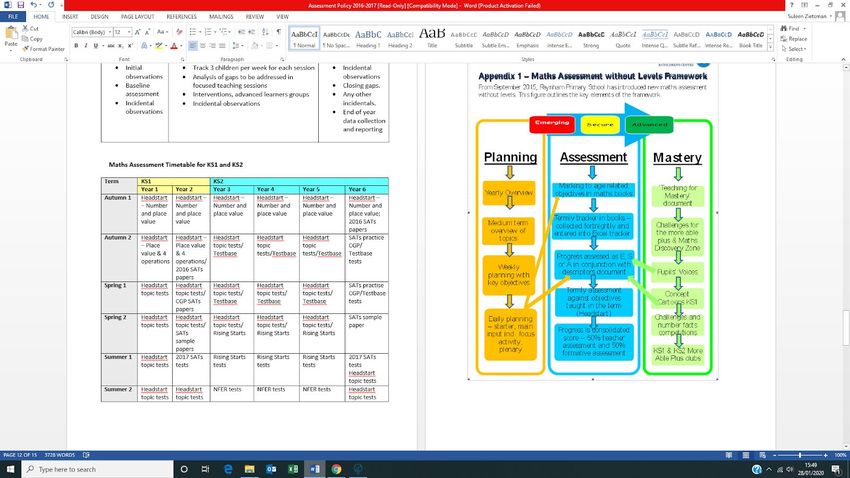Activate the Format Painter tool

click(43, 49)
